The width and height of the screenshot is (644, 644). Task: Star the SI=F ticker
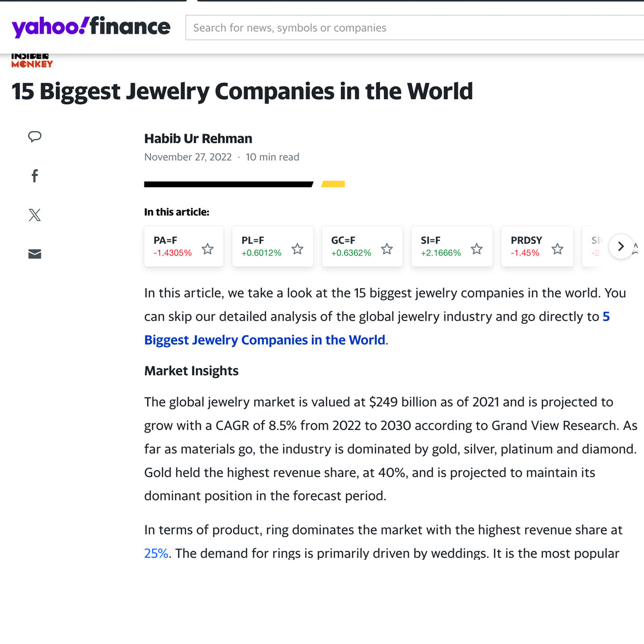pos(476,248)
